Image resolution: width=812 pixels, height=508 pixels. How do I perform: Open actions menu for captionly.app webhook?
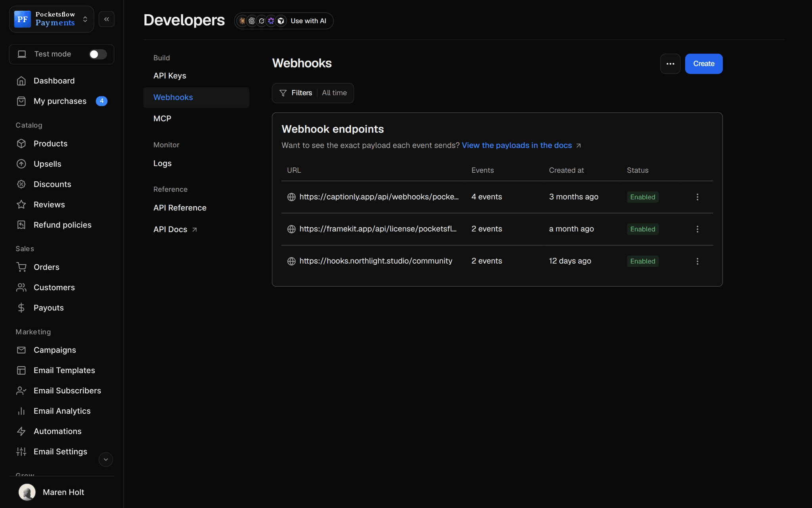[697, 197]
